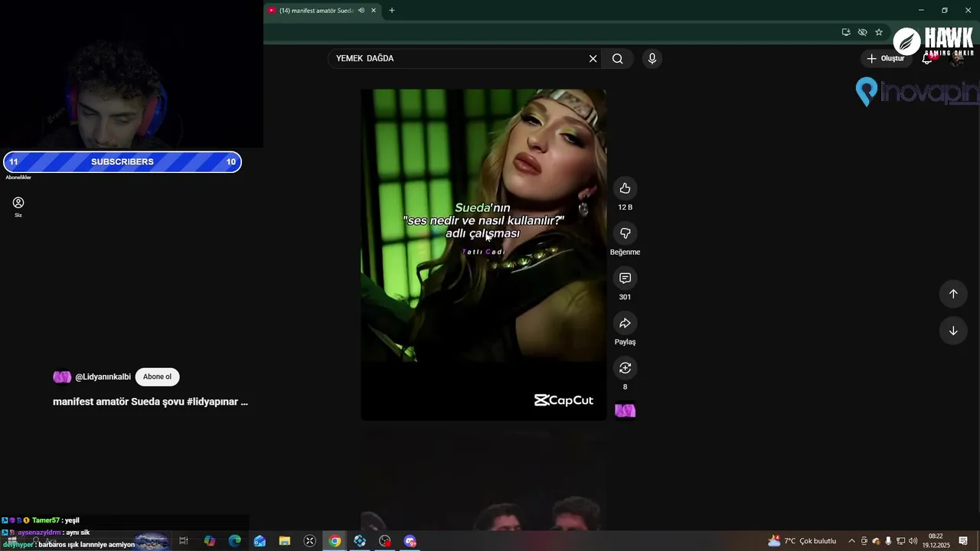The image size is (980, 551).
Task: Click the microphone tray icon
Action: click(888, 541)
